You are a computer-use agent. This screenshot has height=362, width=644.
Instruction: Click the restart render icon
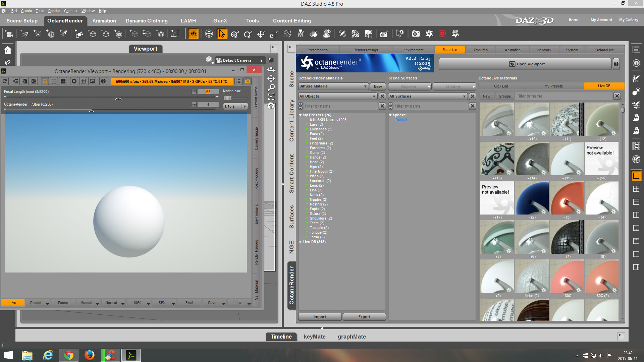[5, 81]
